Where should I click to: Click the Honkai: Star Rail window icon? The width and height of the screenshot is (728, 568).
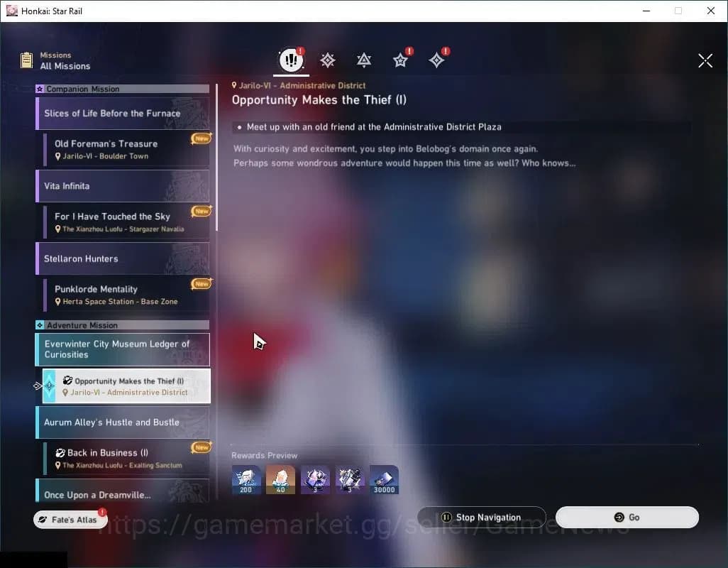point(11,11)
